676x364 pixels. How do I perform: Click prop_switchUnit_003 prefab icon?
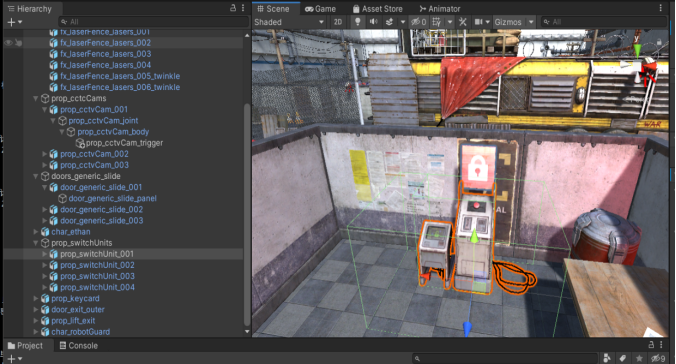click(x=53, y=276)
